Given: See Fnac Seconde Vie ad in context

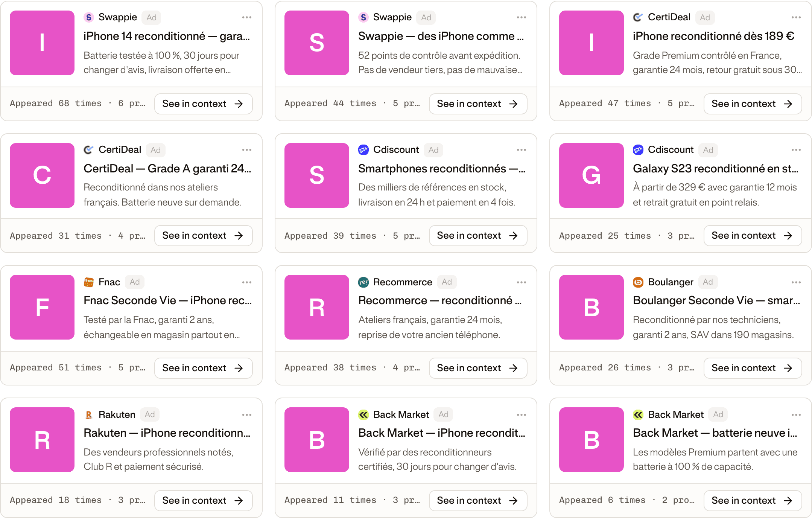Looking at the screenshot, I should 204,368.
